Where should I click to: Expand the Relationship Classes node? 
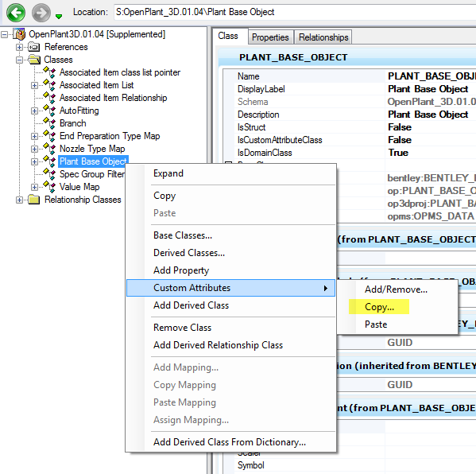coord(19,200)
